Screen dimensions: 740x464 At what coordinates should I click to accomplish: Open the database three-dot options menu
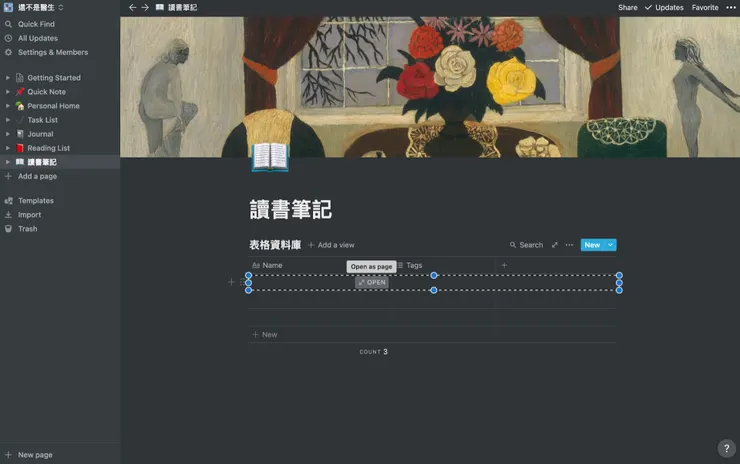coord(569,245)
